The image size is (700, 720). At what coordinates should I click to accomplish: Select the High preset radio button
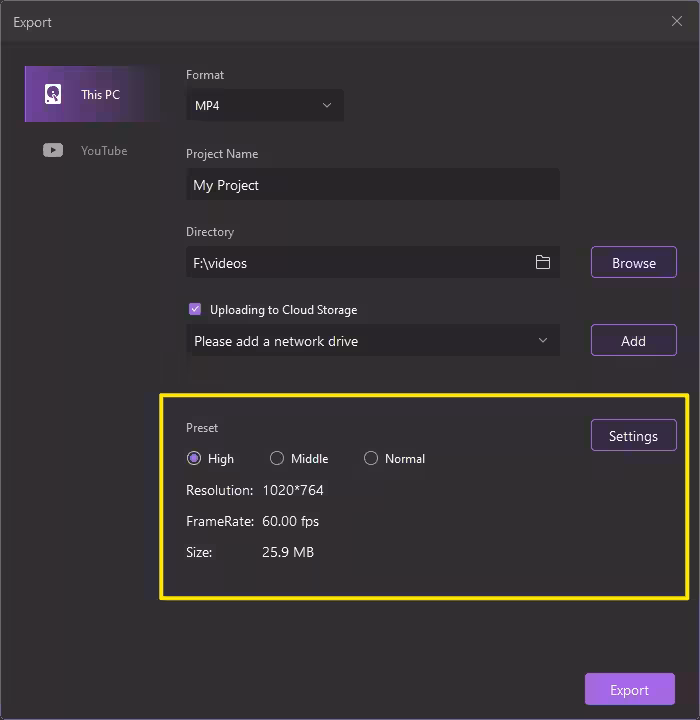coord(194,459)
